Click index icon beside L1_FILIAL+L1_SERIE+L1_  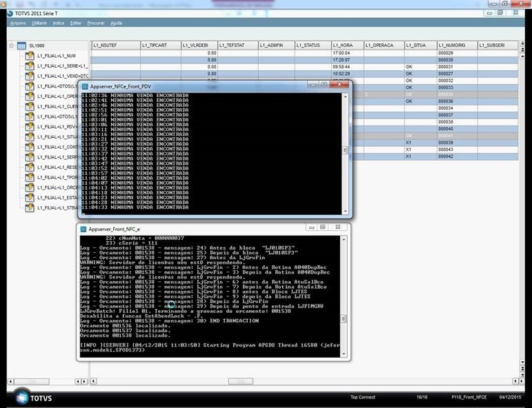[30, 65]
